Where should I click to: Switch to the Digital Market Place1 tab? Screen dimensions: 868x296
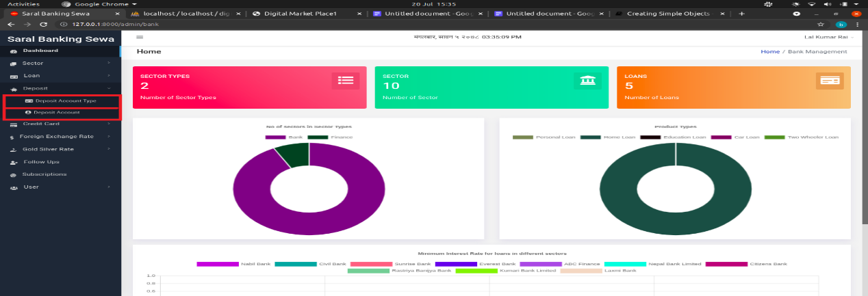coord(306,14)
